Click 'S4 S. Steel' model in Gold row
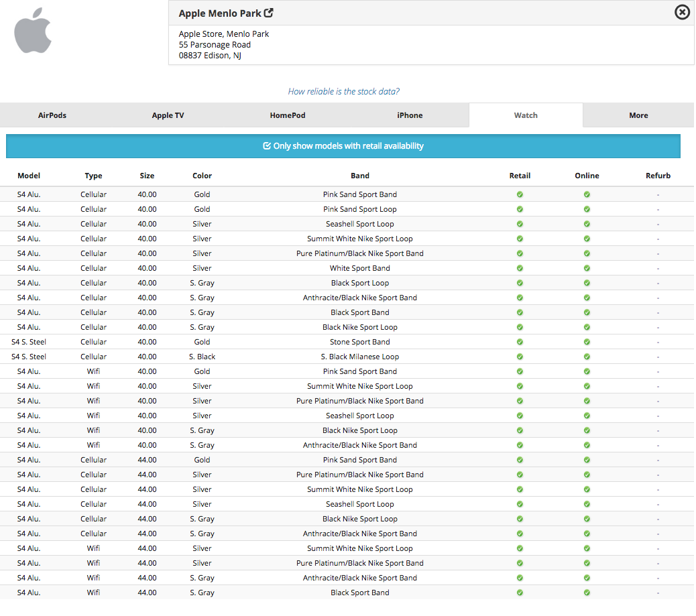Viewport: 696px width, 616px height. tap(29, 342)
